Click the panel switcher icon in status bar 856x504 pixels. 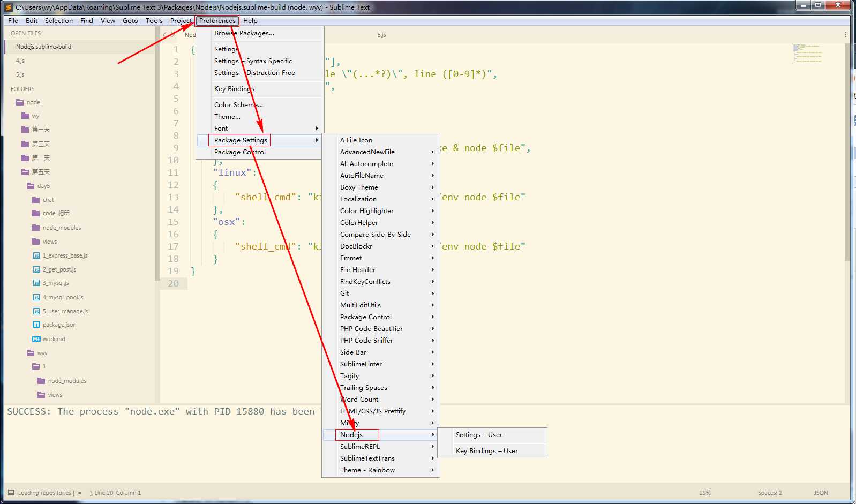coord(11,493)
